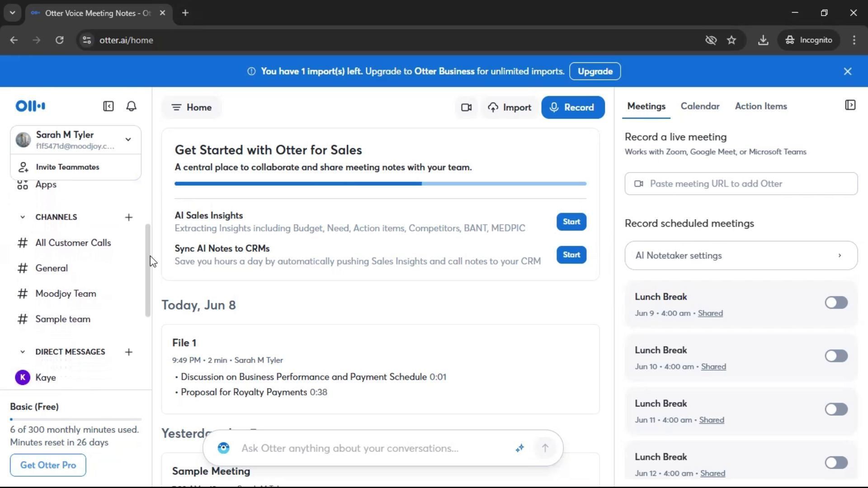Viewport: 868px width, 488px height.
Task: Click the video camera icon beside Import
Action: 466,108
